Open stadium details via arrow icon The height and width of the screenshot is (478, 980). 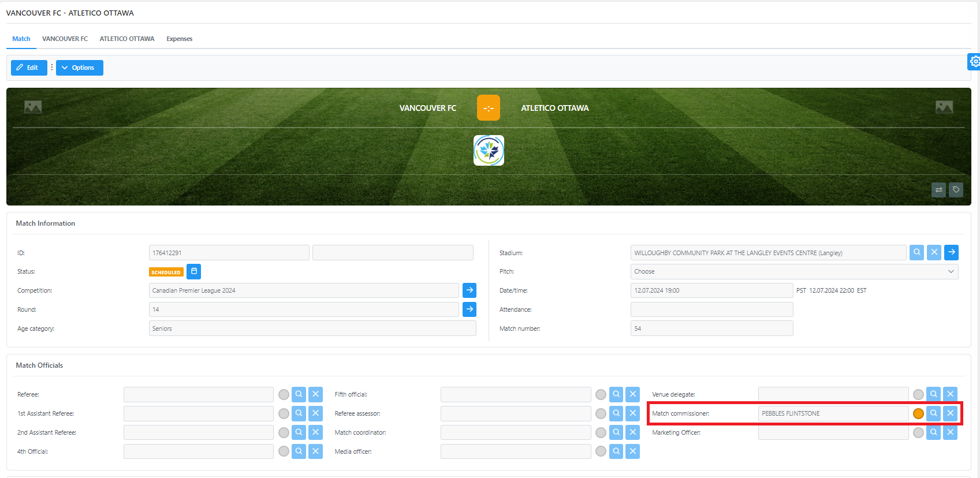pyautogui.click(x=951, y=252)
